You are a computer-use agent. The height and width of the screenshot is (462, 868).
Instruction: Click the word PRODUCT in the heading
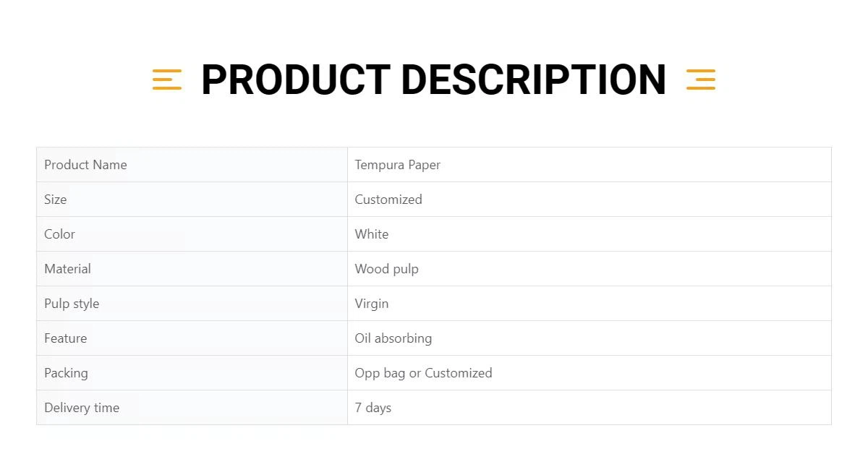(295, 80)
